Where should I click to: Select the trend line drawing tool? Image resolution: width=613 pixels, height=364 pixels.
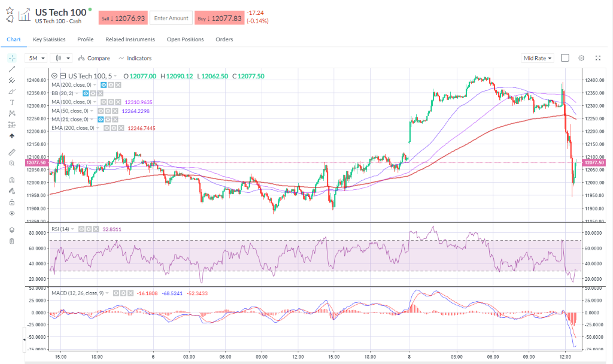coord(12,69)
